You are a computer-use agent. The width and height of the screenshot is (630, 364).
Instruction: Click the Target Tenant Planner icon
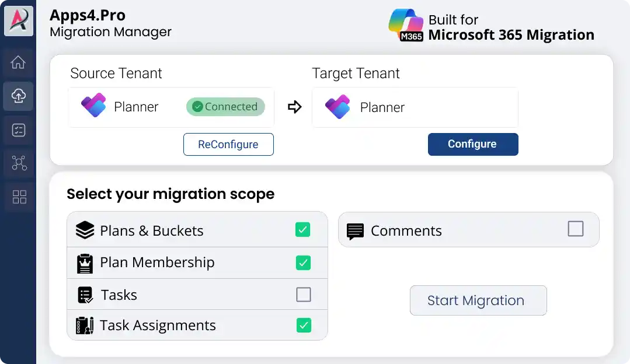tap(337, 107)
